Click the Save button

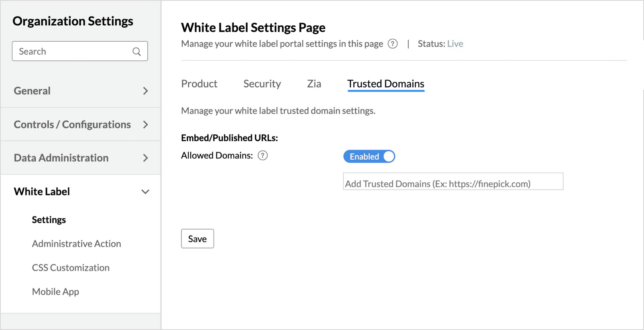click(198, 239)
